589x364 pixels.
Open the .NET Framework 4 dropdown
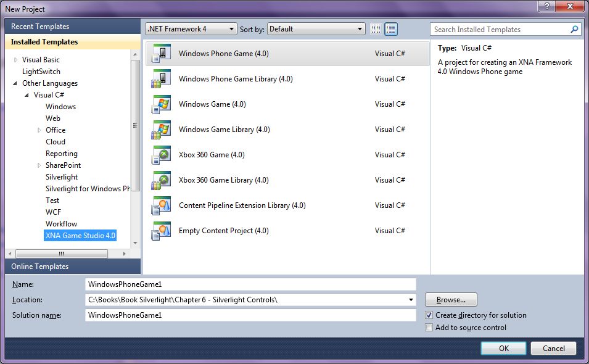coord(191,29)
